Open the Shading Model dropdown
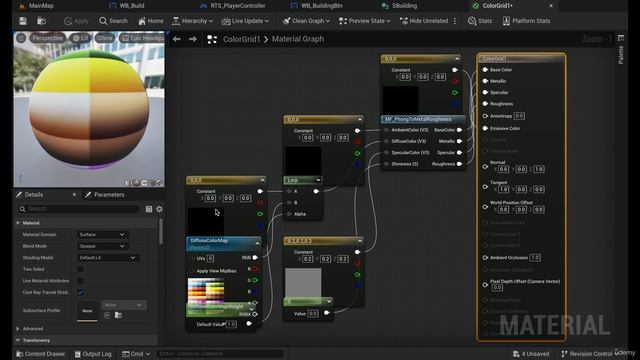Screen dimensions: 640x360 108,258
